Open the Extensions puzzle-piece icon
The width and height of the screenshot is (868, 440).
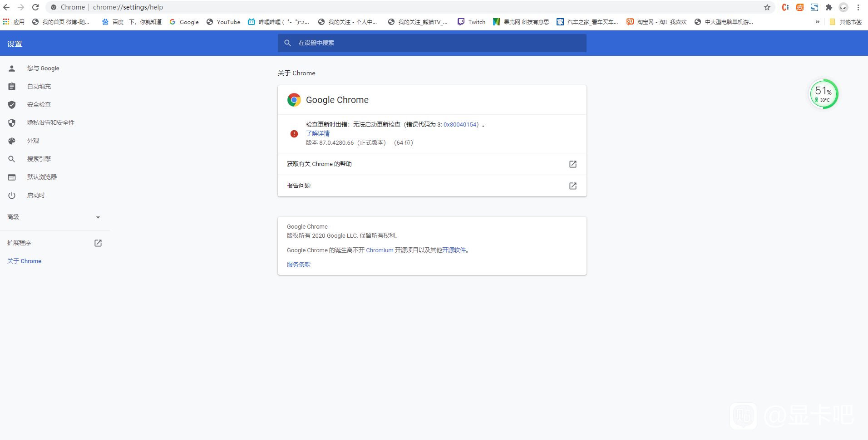pos(829,7)
